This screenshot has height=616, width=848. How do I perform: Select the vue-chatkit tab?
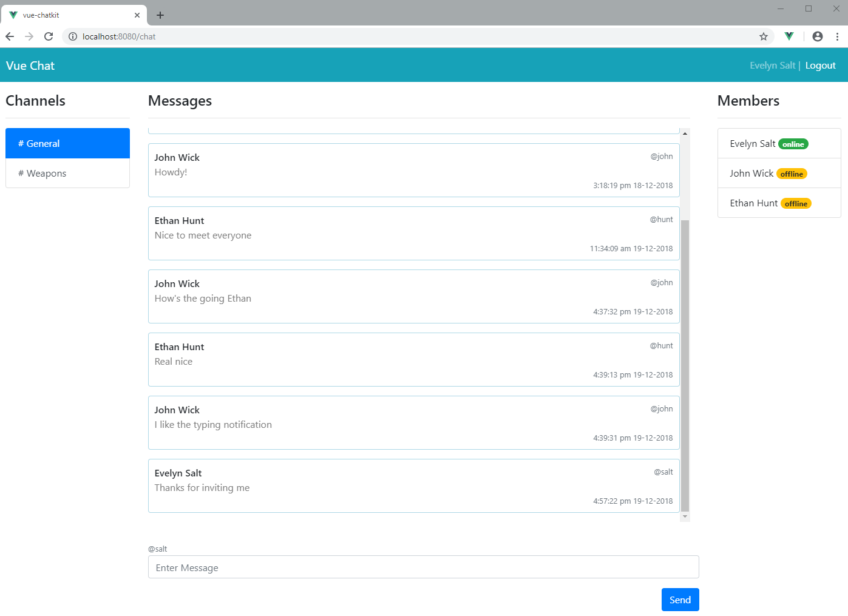pos(73,15)
